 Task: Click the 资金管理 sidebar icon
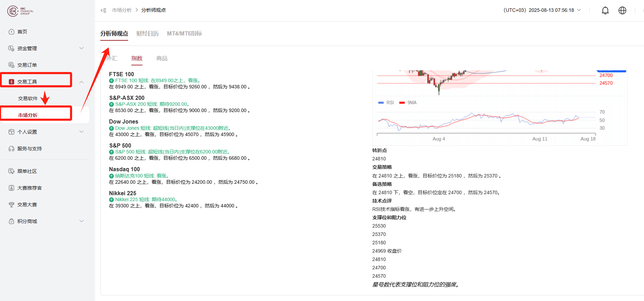point(11,48)
